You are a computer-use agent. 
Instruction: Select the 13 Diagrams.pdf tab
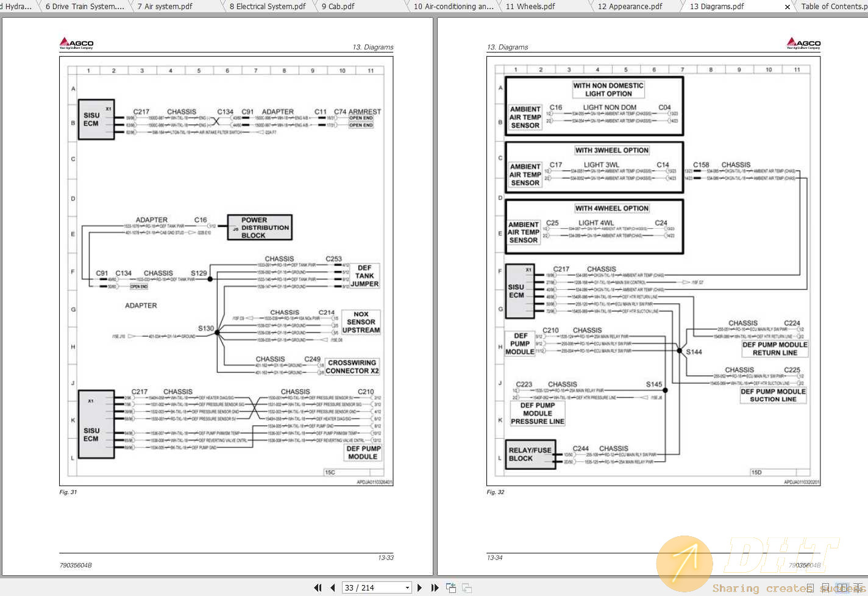pos(717,6)
